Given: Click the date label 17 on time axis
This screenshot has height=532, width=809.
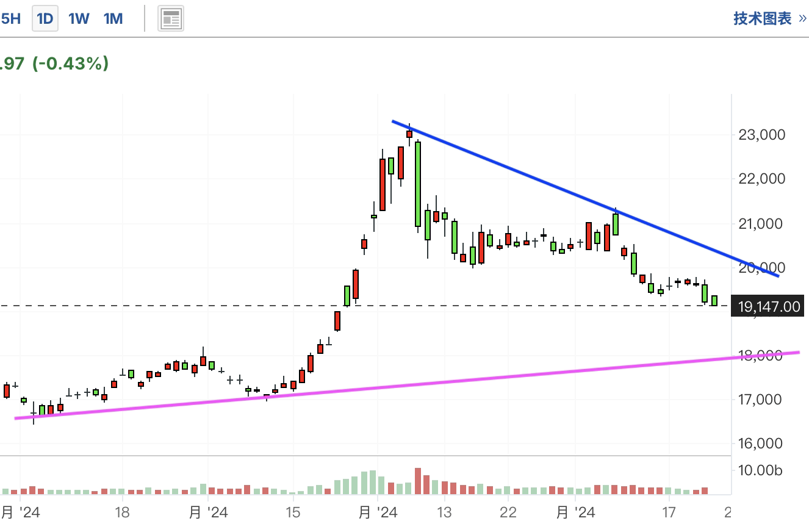Looking at the screenshot, I should pos(669,512).
